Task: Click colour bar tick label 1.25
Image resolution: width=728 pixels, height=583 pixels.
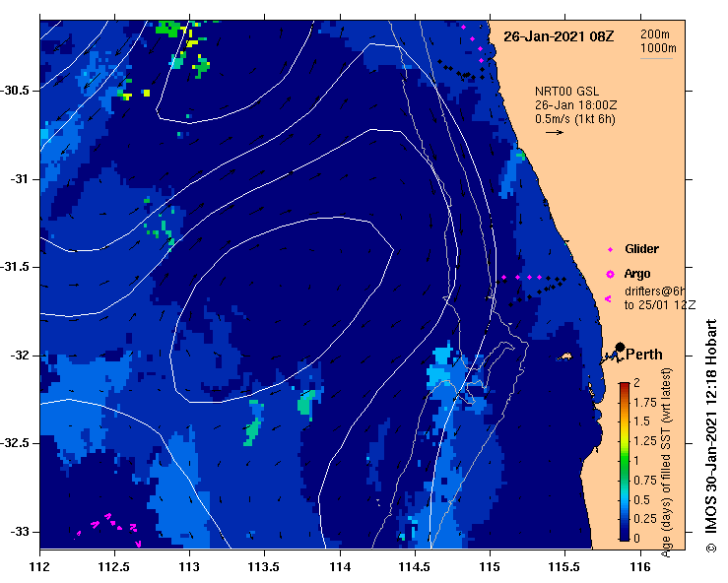Action: (x=645, y=441)
